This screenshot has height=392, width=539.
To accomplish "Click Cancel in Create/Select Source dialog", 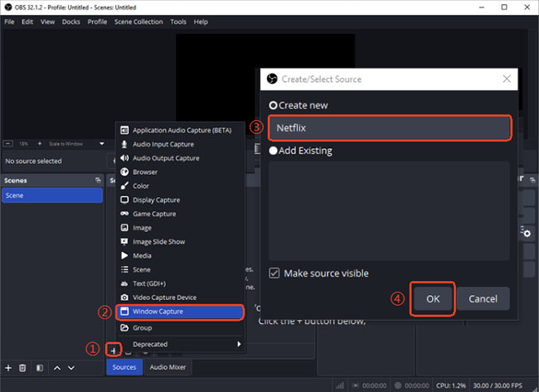I will 483,298.
